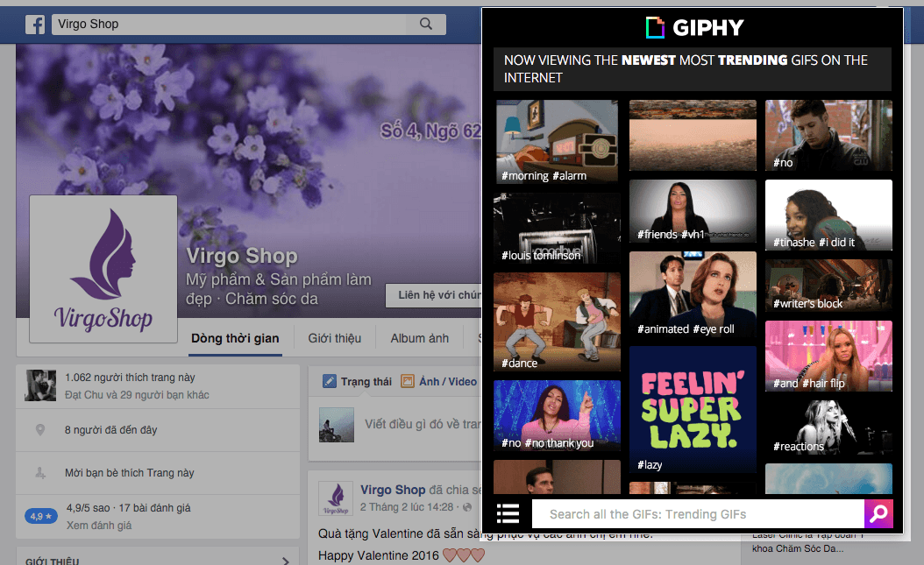
Task: Click the Facebook search magnifier button
Action: pos(425,24)
